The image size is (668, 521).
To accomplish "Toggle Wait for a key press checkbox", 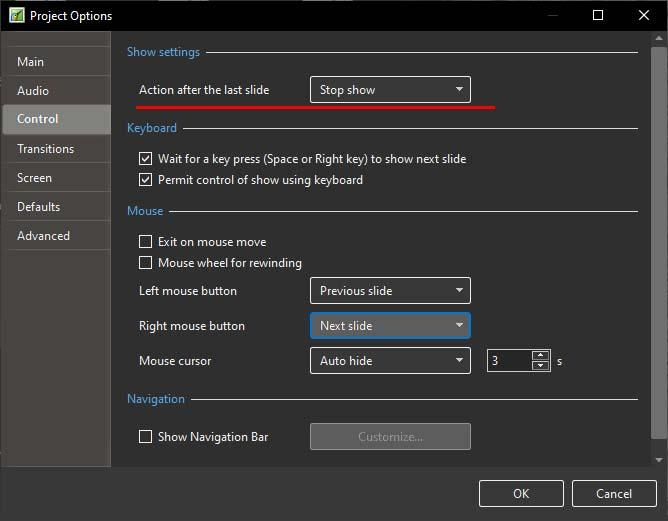I will coord(145,159).
